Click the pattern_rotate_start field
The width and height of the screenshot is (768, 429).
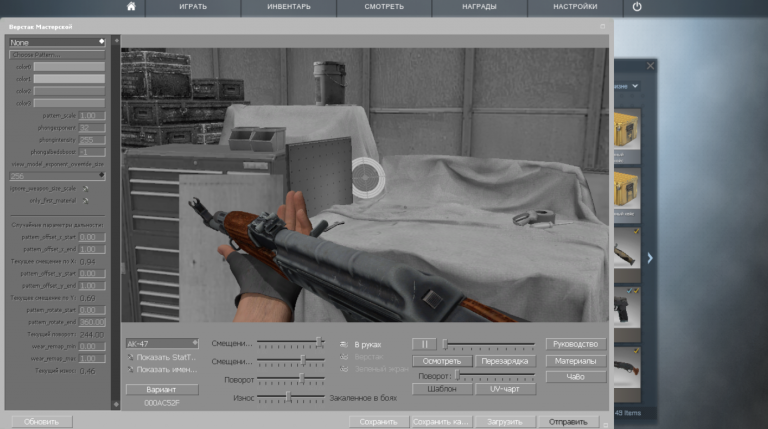pos(92,310)
